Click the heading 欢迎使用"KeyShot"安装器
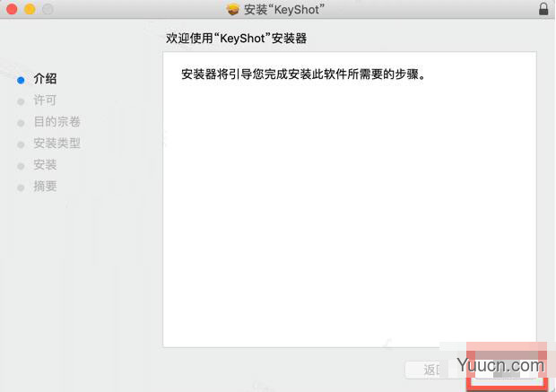 [236, 39]
